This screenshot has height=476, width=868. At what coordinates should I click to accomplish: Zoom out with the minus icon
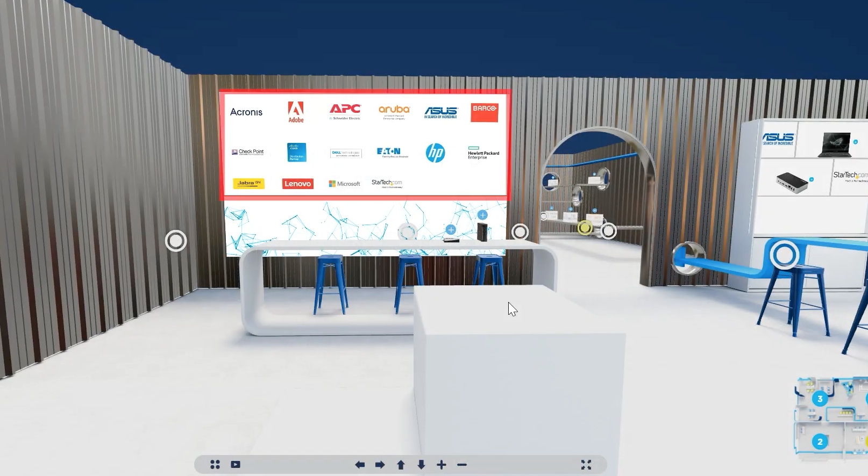pos(462,465)
